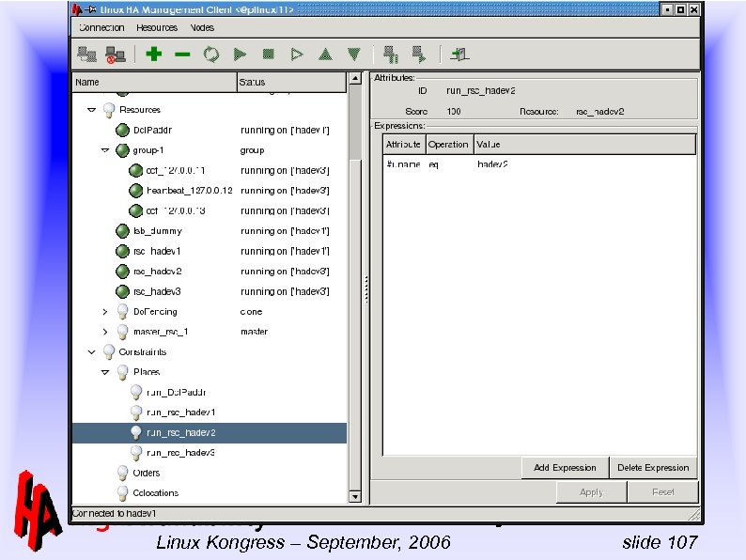Select the #uname eq expression row
The width and height of the screenshot is (746, 560).
tap(539, 164)
